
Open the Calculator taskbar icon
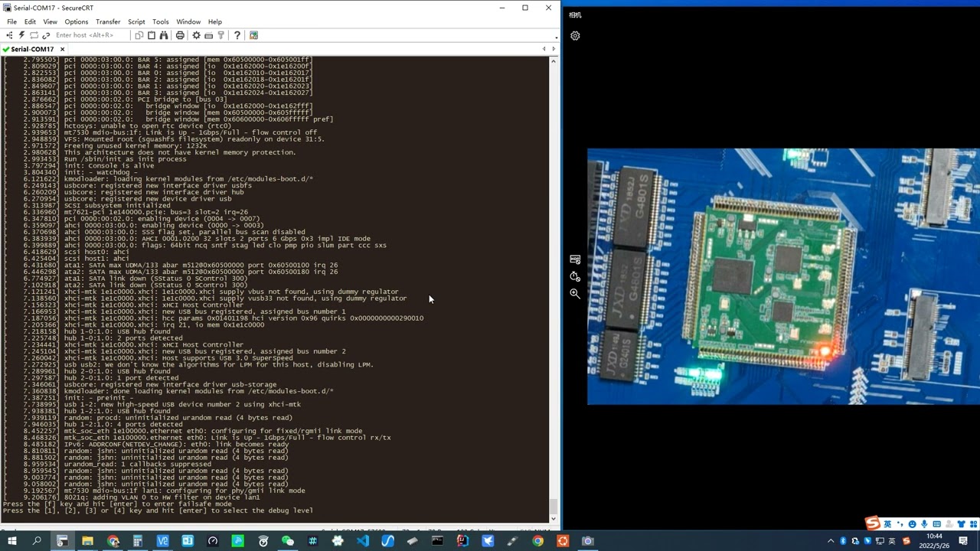pyautogui.click(x=138, y=541)
